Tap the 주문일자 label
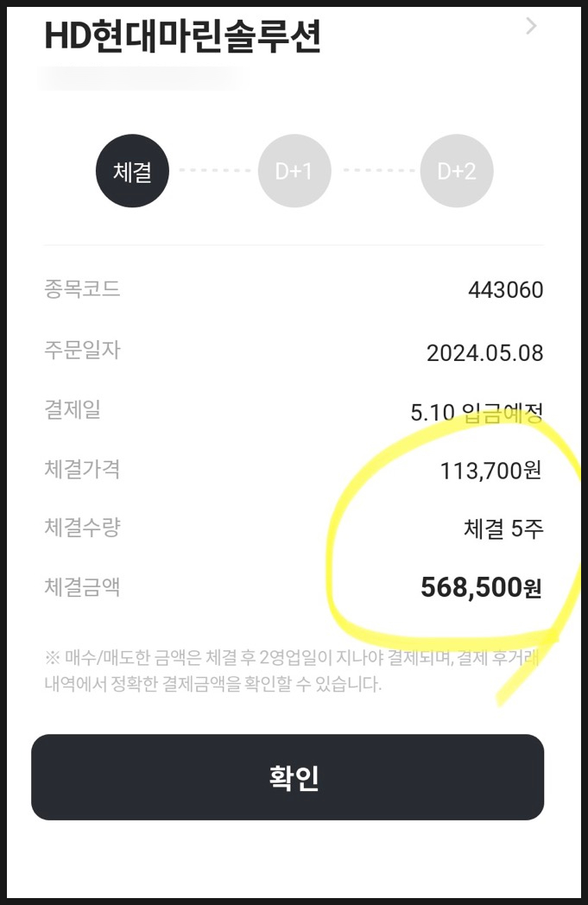588x905 pixels. pyautogui.click(x=82, y=349)
